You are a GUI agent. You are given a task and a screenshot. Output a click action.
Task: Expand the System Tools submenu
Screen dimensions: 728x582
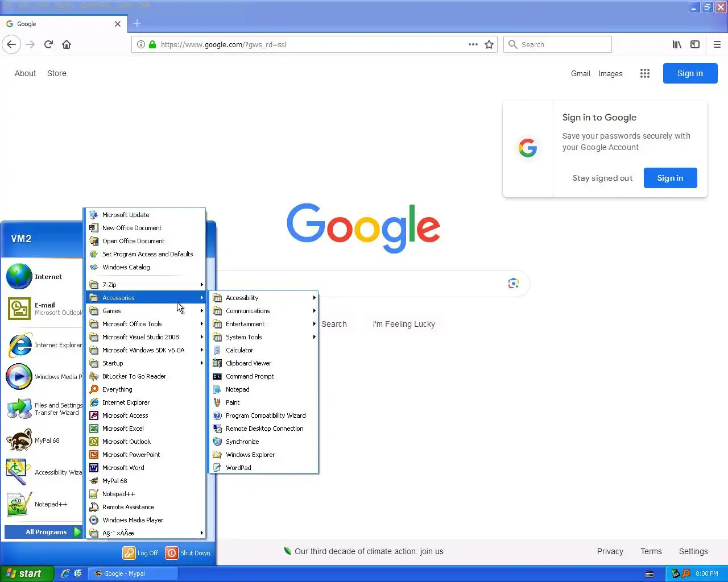pyautogui.click(x=263, y=337)
